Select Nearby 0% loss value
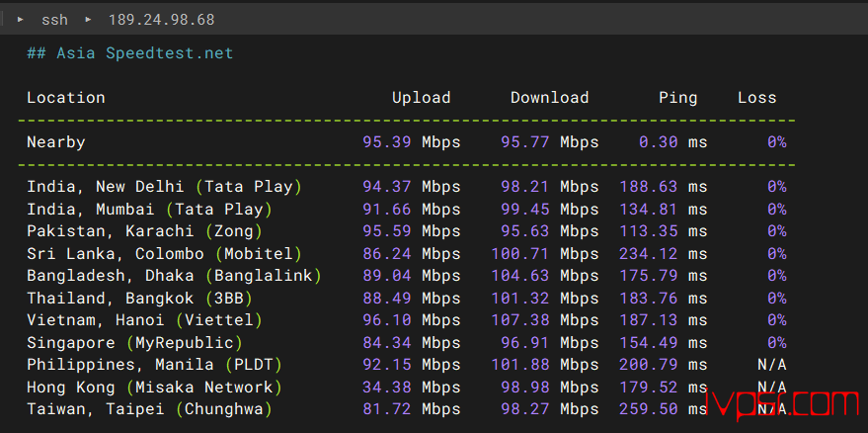Viewport: 868px width, 433px height. 777,142
